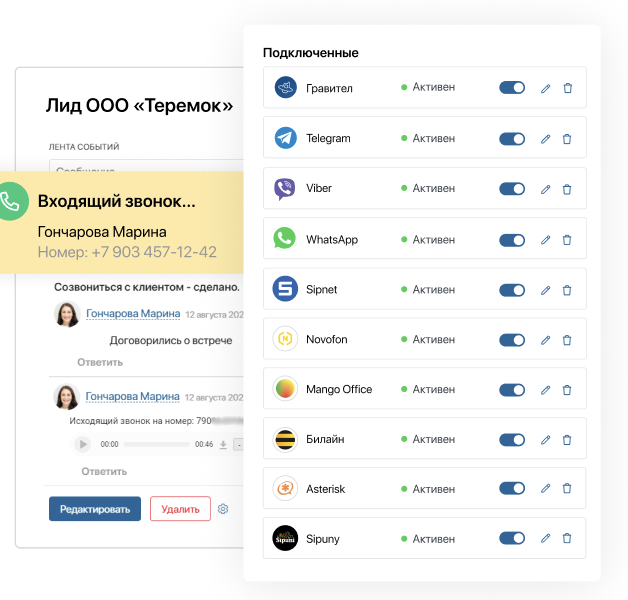Click the green phone icon on incoming call
Image resolution: width=628 pixels, height=600 pixels.
pos(10,201)
